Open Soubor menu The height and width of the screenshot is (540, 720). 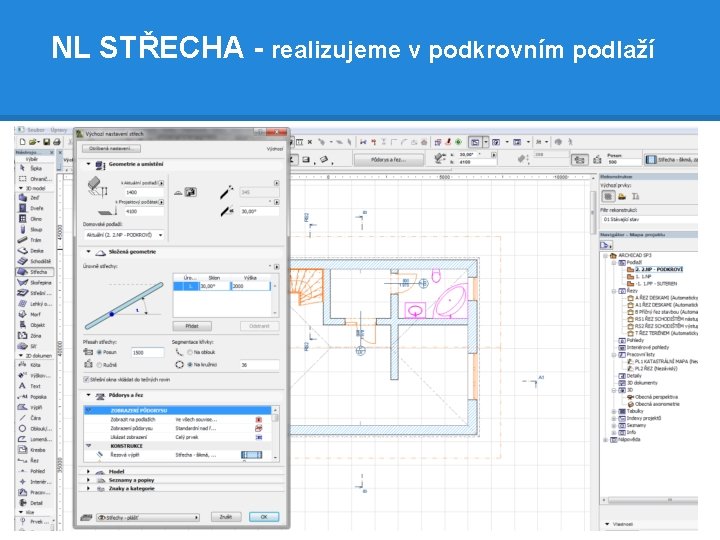(35, 130)
